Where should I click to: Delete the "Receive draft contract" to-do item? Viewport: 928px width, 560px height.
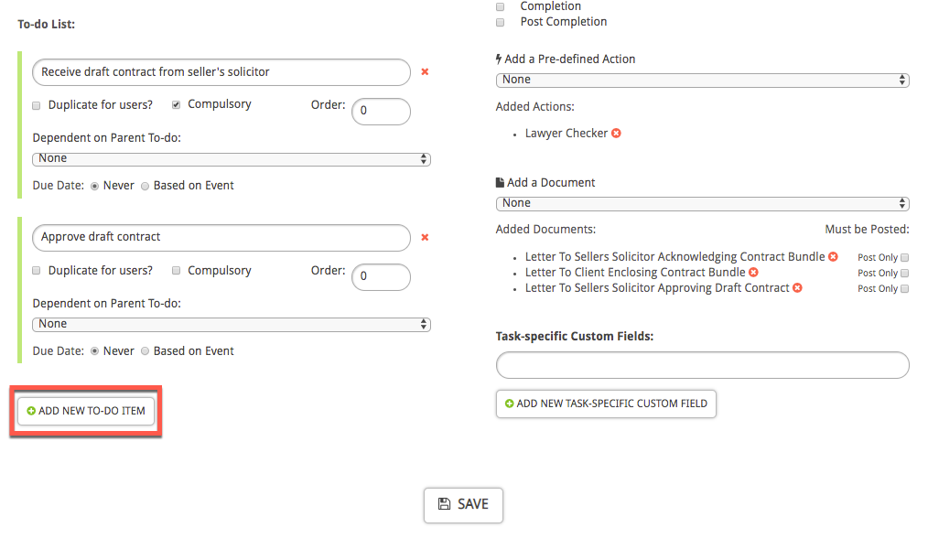pyautogui.click(x=425, y=71)
